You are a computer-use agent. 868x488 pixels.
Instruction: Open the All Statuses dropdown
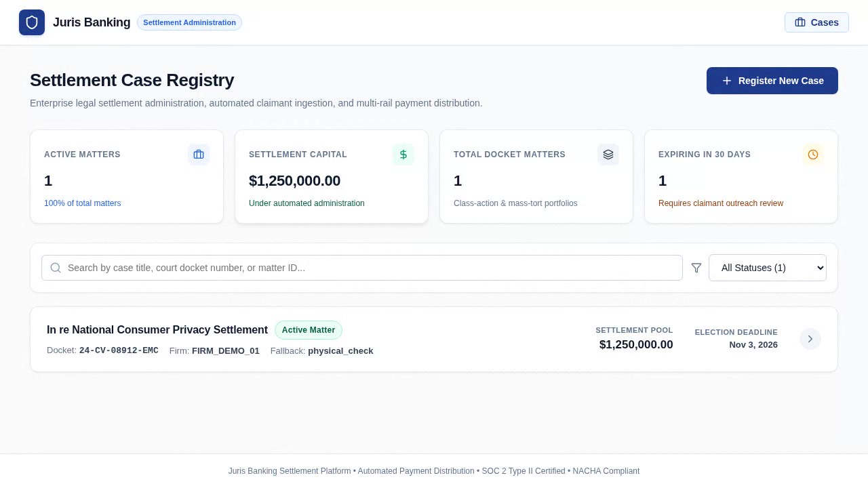tap(768, 268)
